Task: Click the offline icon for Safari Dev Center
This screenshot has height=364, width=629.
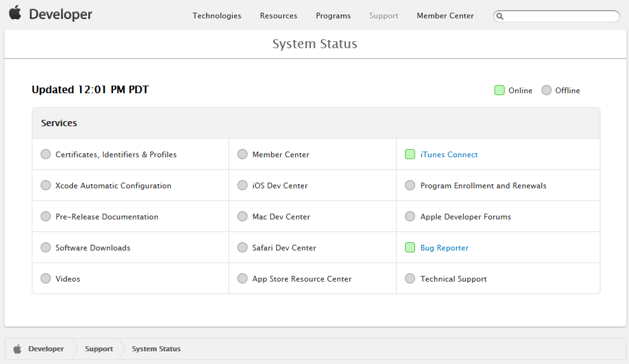Action: coord(242,247)
